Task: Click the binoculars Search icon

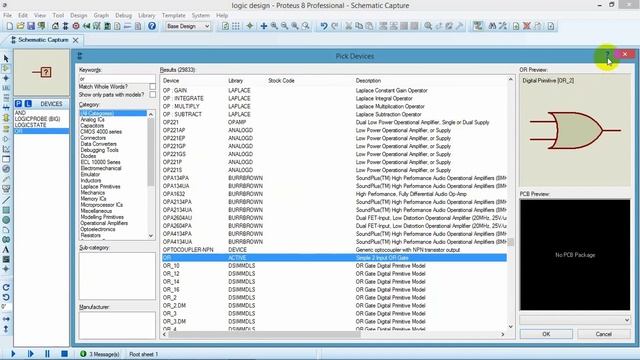Action: tap(492, 26)
